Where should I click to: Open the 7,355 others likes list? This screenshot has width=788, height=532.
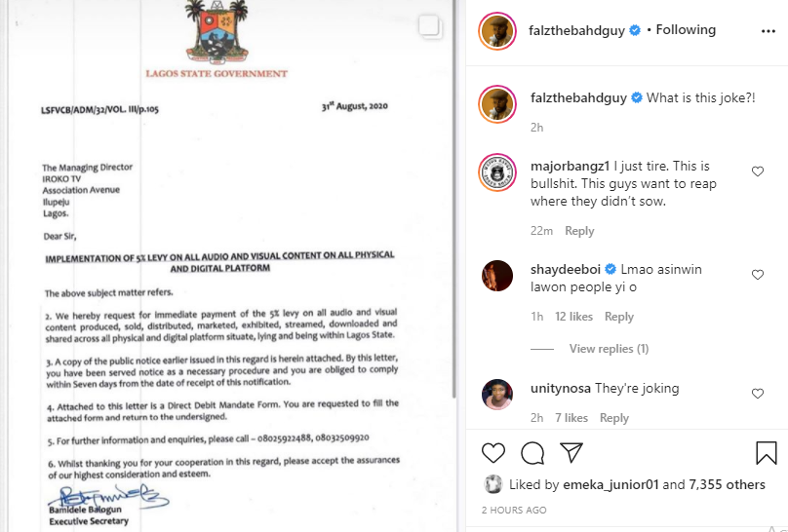coord(727,484)
